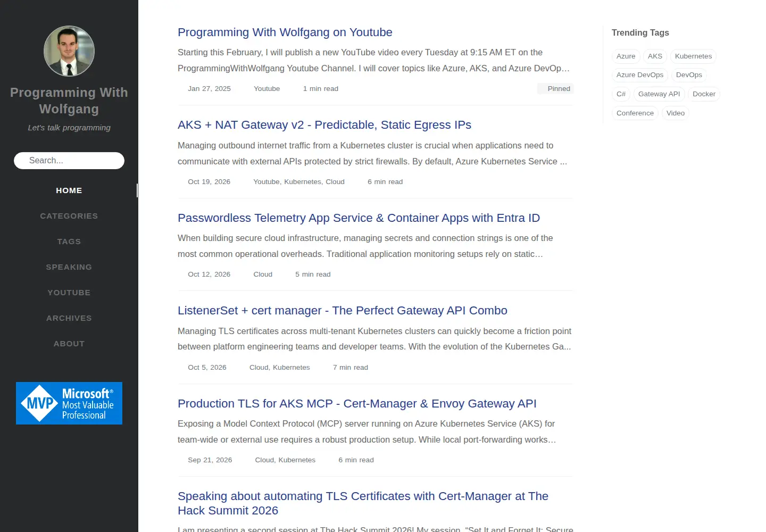Image resolution: width=766 pixels, height=532 pixels.
Task: Go to the HOME sidebar menu item
Action: pyautogui.click(x=69, y=190)
